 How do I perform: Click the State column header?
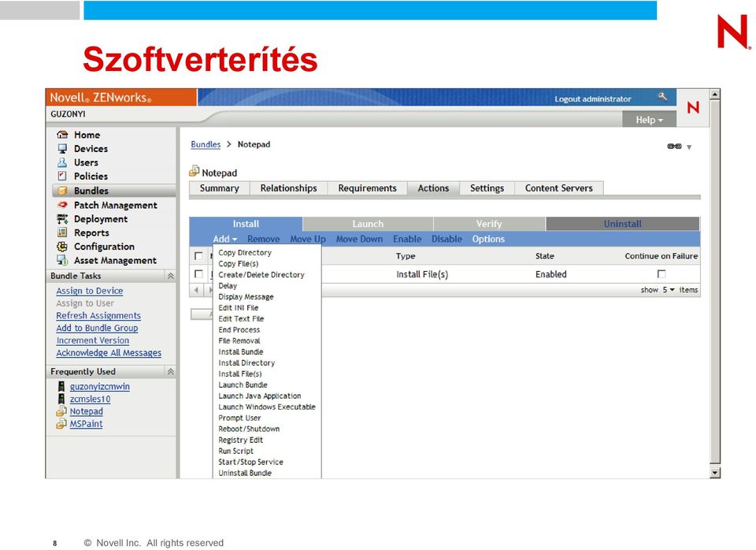(x=544, y=256)
